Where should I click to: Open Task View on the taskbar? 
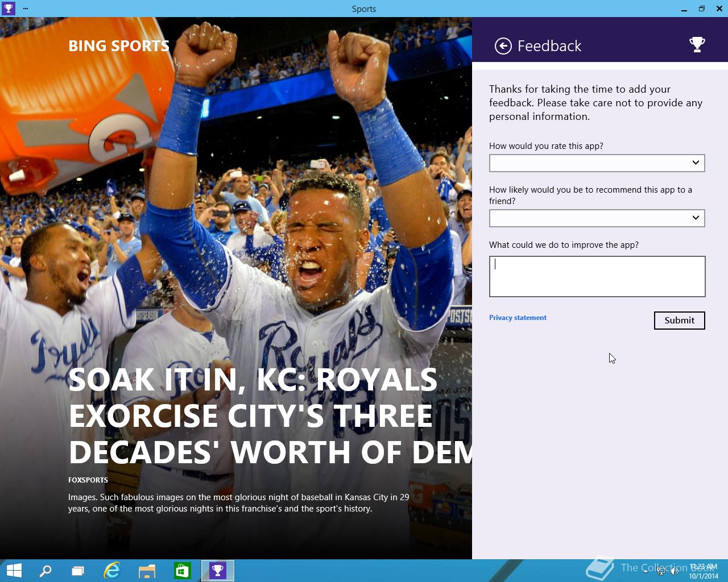point(78,571)
